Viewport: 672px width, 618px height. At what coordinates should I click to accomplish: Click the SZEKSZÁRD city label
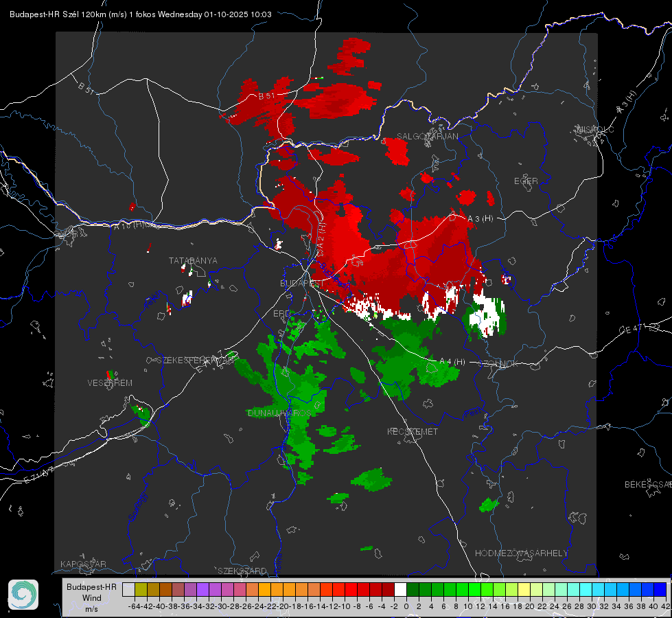(x=242, y=571)
